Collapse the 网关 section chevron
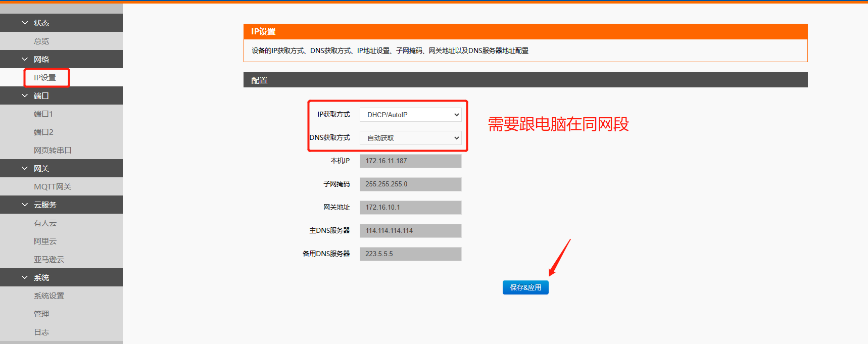Screen dimensions: 868x344 click(25, 168)
